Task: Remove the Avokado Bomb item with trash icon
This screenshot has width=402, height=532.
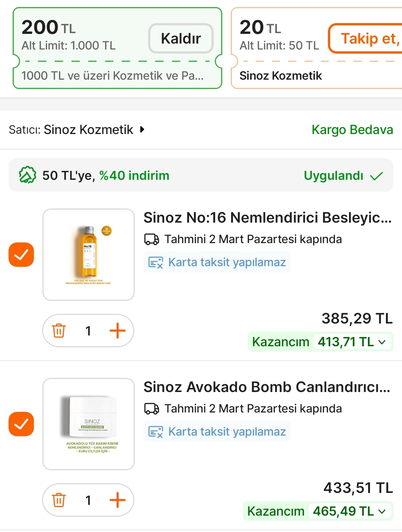Action: tap(59, 500)
